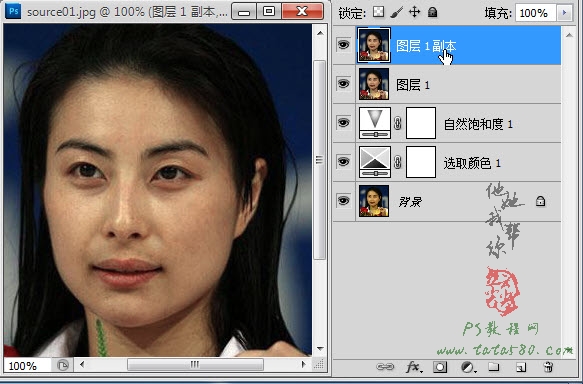Click the link layers chain icon
This screenshot has height=384, width=583.
pyautogui.click(x=385, y=367)
